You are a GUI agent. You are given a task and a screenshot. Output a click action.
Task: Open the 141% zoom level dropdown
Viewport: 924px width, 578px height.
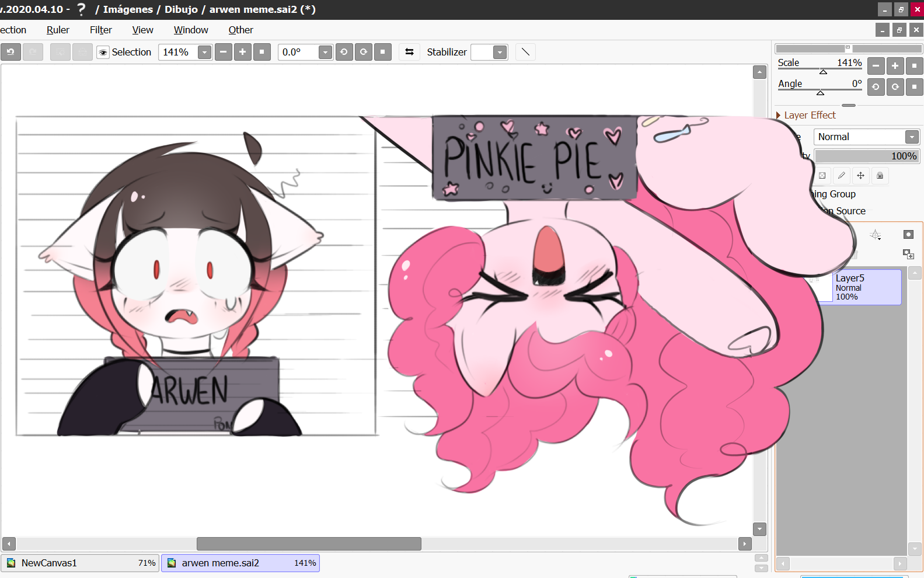point(204,52)
